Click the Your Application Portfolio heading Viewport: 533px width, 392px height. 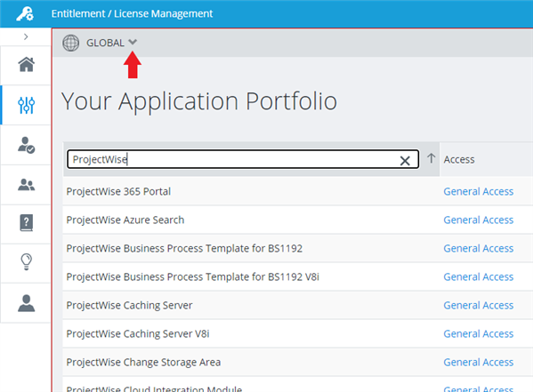pos(199,101)
